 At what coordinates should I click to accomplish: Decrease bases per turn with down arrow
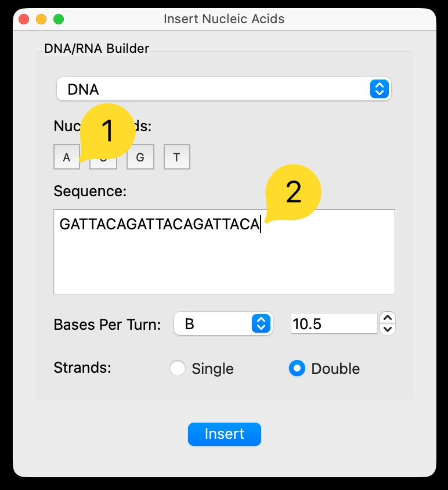coord(388,330)
